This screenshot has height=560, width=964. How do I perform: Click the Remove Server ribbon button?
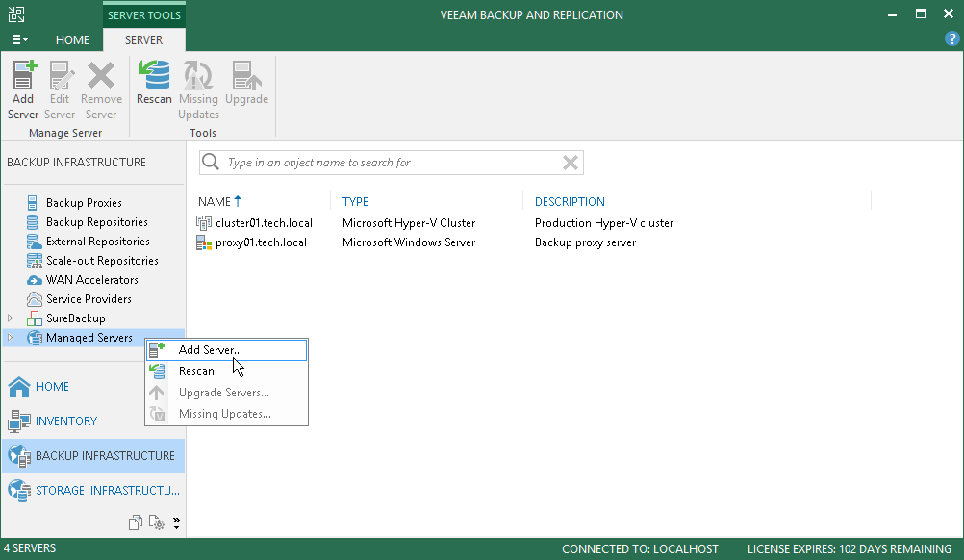pos(101,89)
